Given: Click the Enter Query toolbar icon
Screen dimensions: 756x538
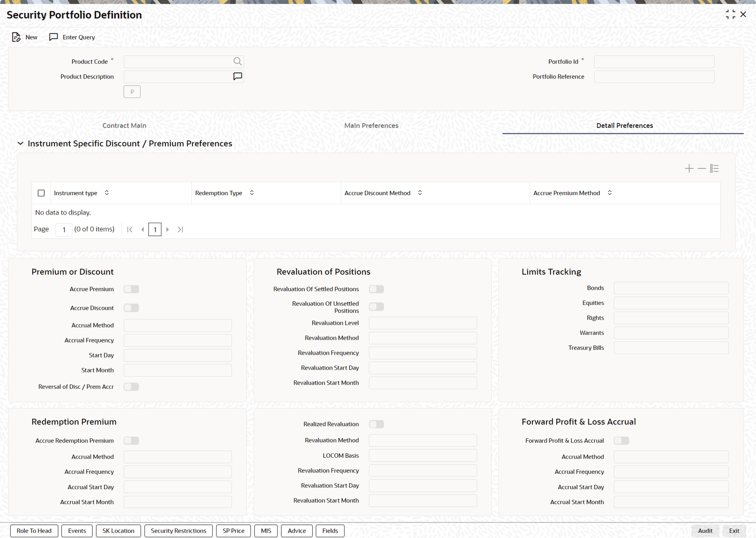Looking at the screenshot, I should [x=54, y=37].
